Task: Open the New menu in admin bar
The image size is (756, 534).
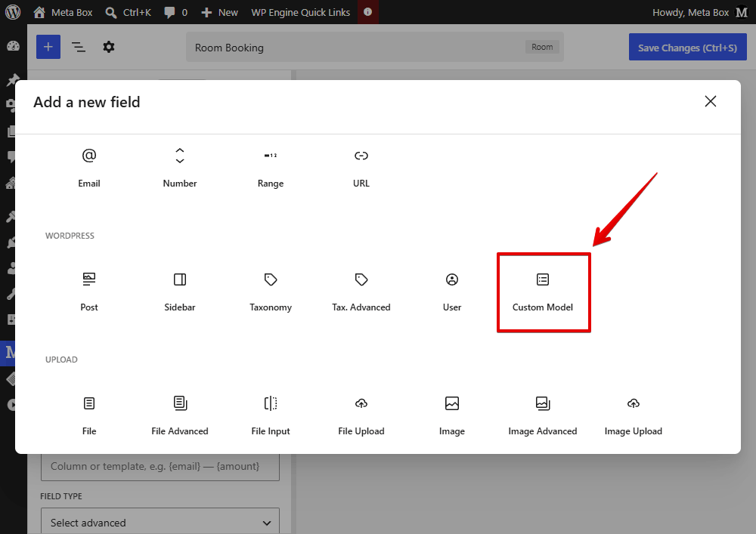Action: (219, 12)
